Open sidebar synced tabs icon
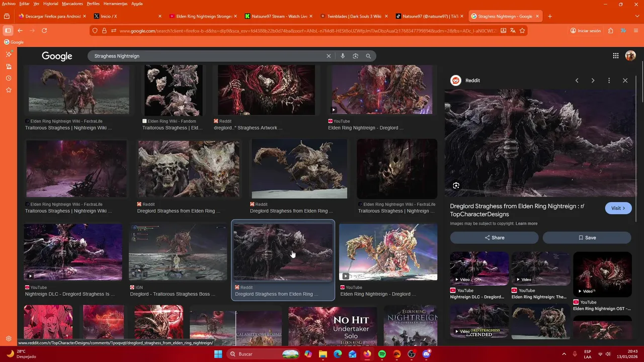 coord(9,66)
